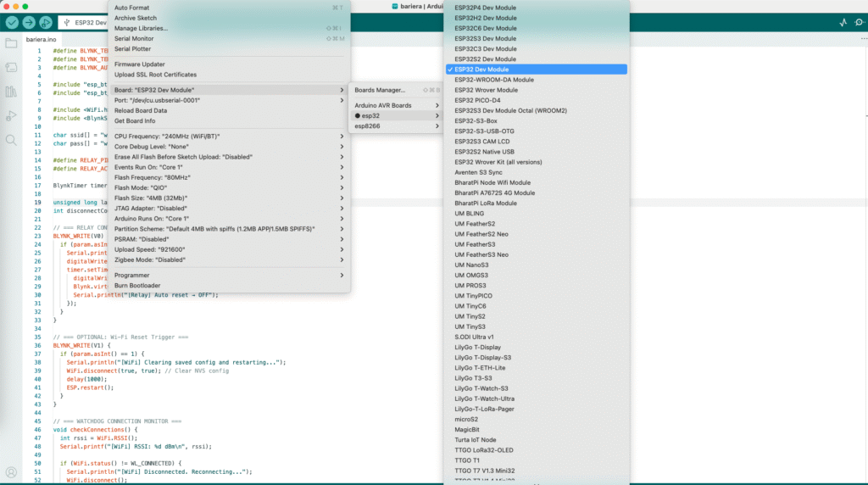Pick TTGO LoRa32-OLED board
868x485 pixels.
pyautogui.click(x=537, y=450)
